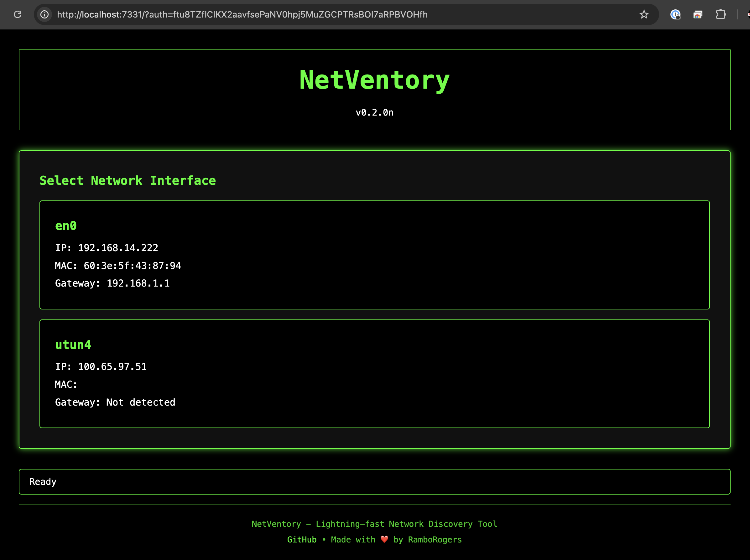Image resolution: width=750 pixels, height=560 pixels.
Task: Click the Gateway Not detected text
Action: [115, 402]
